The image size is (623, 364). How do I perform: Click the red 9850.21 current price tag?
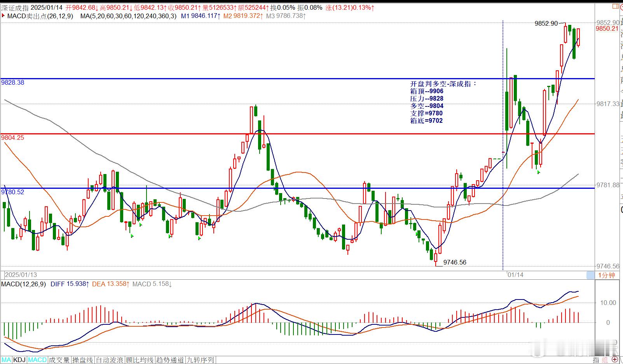(607, 28)
